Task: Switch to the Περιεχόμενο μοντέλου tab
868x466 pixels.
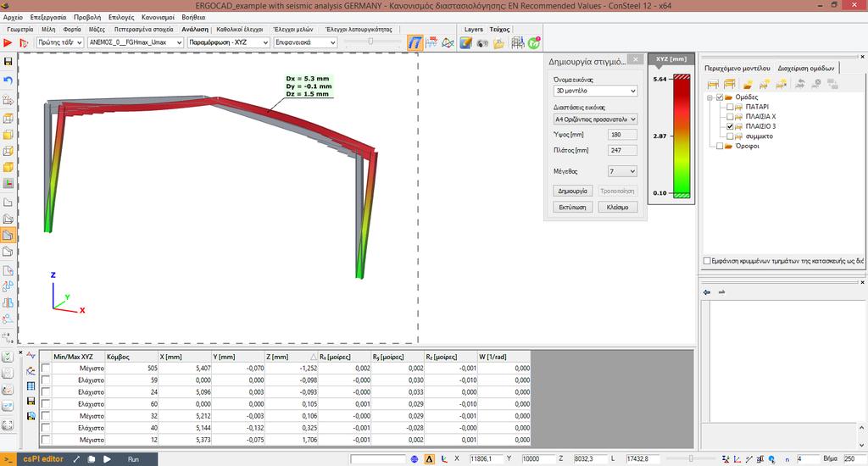Action: (737, 68)
